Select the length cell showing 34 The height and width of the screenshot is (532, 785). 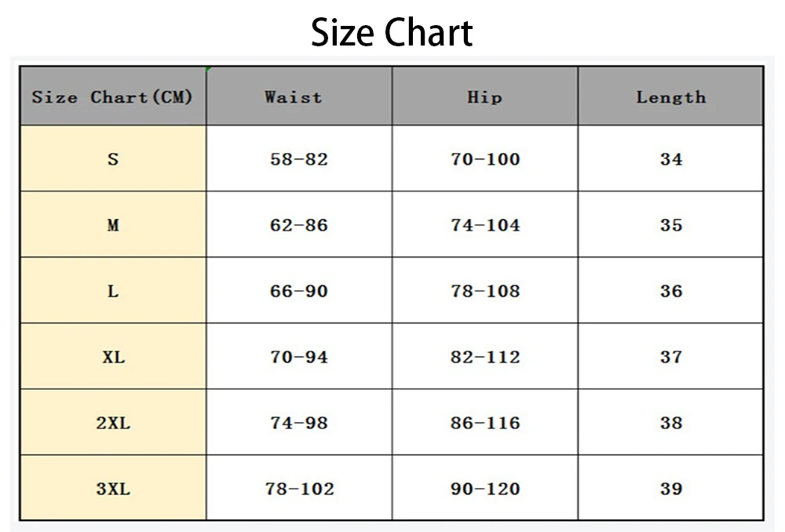670,159
